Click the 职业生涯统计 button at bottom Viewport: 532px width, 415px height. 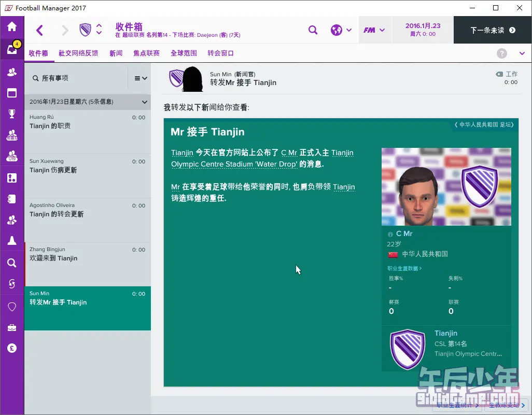click(x=457, y=405)
